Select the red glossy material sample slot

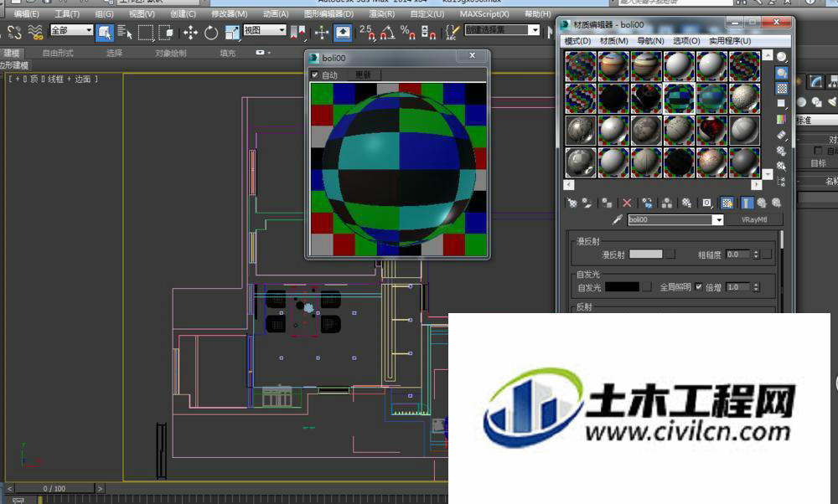(711, 131)
